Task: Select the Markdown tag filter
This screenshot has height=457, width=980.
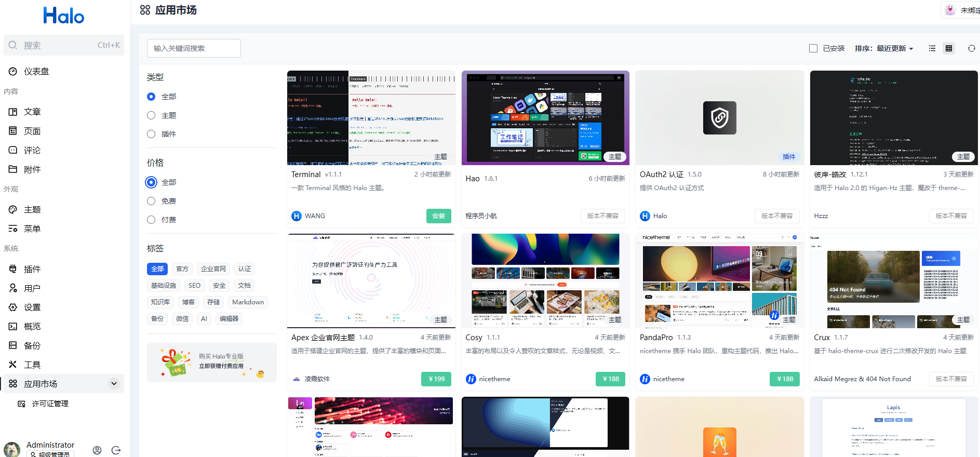Action: (x=248, y=302)
